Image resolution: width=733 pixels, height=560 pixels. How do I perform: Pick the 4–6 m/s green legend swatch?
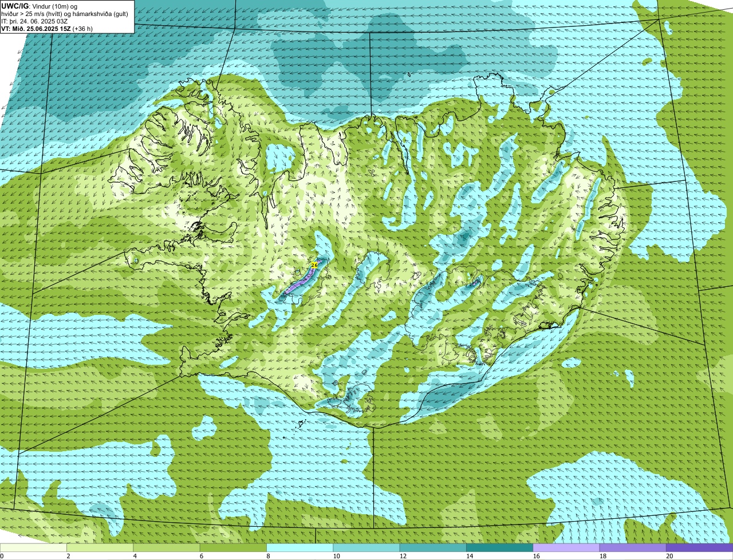167,547
